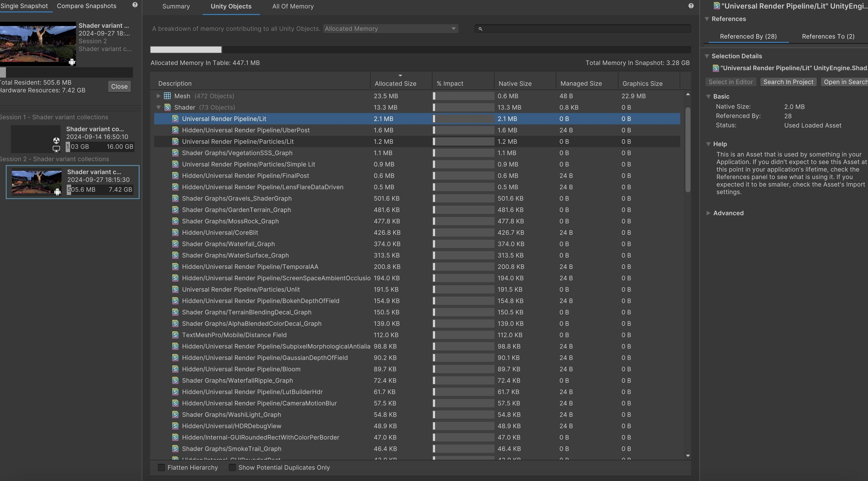Image resolution: width=868 pixels, height=481 pixels.
Task: Click shader icon in Selection Details object title
Action: tap(716, 68)
